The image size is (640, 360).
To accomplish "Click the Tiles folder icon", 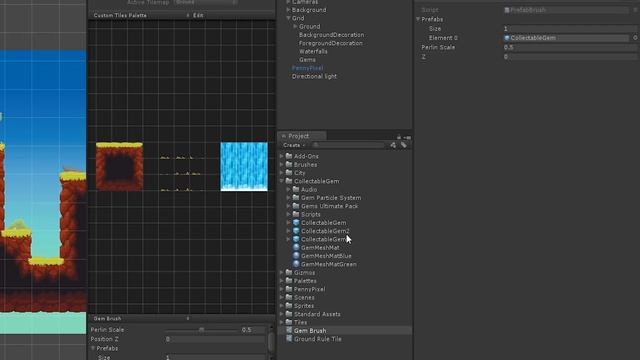I will coord(289,322).
